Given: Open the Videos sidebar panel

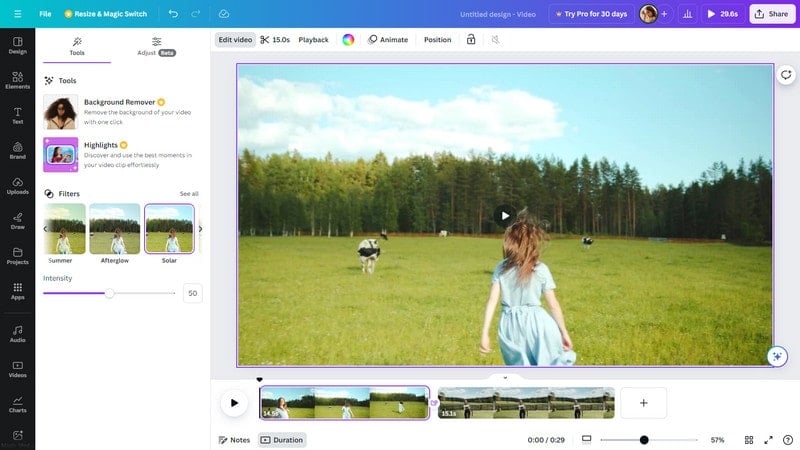Looking at the screenshot, I should [17, 369].
